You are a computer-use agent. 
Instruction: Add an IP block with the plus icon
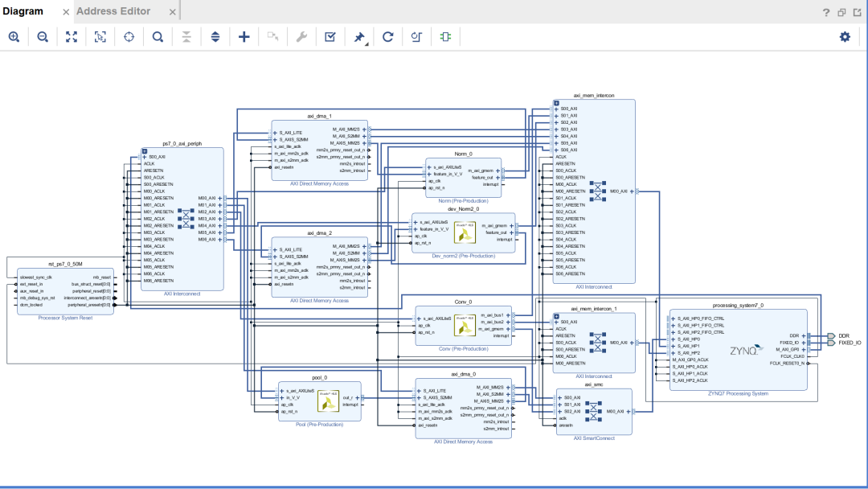[x=244, y=37]
